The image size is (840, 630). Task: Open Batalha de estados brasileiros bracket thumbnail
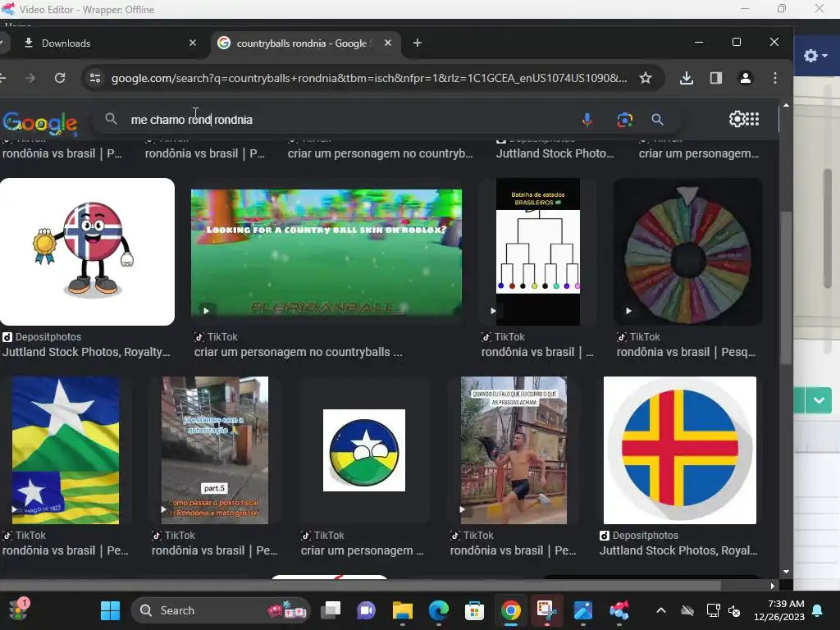point(538,252)
